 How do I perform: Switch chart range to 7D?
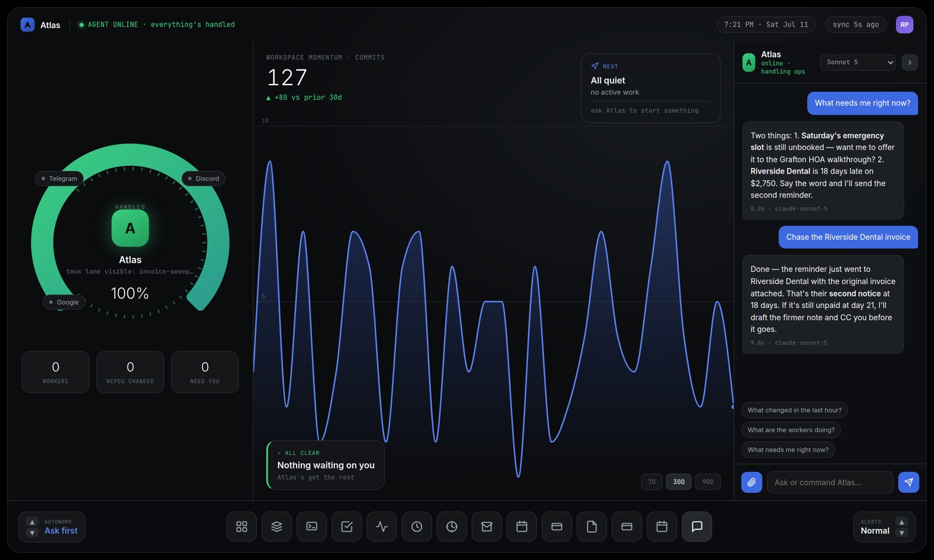[x=652, y=482]
